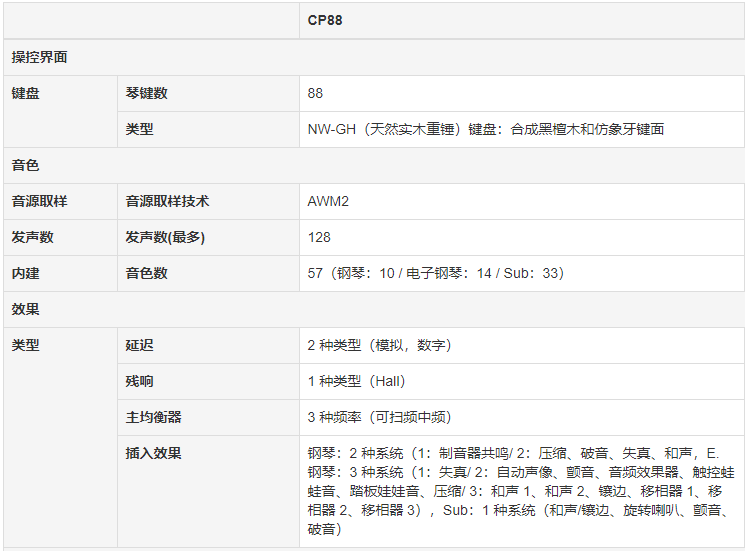This screenshot has width=745, height=551.
Task: Click the 内建 row label
Action: [26, 273]
